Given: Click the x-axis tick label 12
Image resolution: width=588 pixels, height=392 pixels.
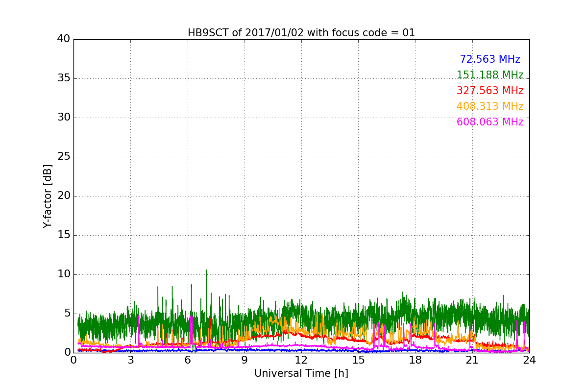Looking at the screenshot, I should [301, 360].
